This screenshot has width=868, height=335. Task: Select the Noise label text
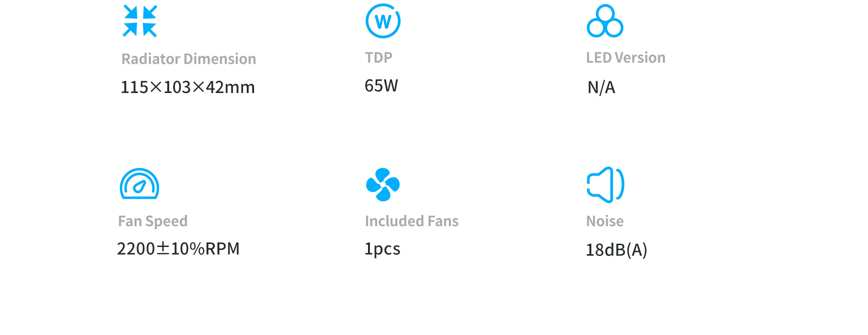(605, 221)
